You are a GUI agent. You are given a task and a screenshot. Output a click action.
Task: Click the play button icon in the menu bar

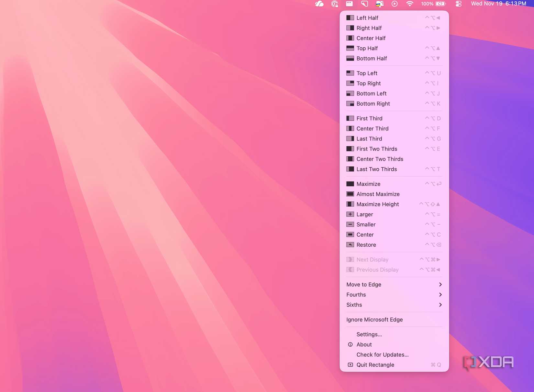(394, 4)
